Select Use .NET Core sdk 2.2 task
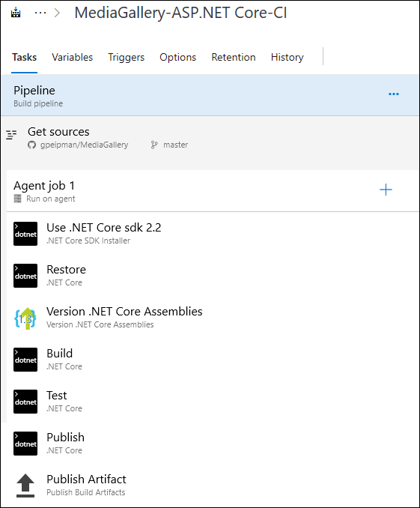 103,228
